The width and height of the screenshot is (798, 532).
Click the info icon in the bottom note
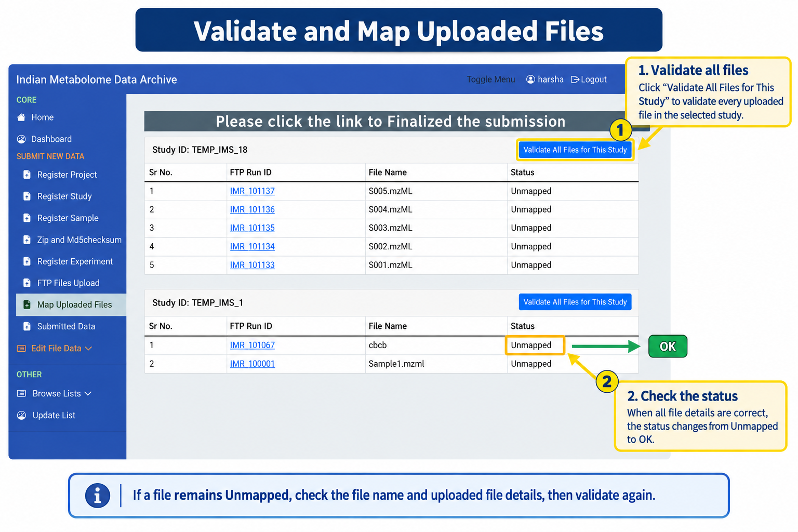pos(98,496)
